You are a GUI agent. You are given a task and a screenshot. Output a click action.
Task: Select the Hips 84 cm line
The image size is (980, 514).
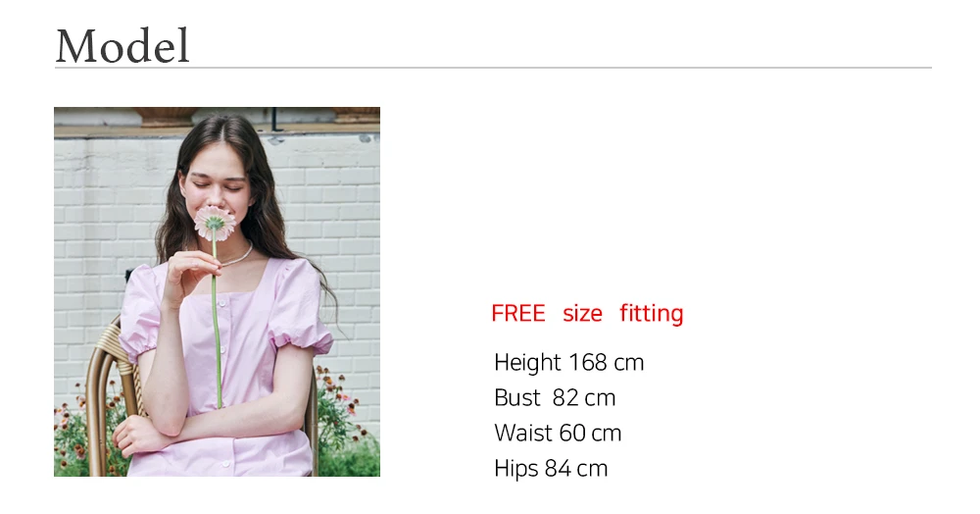(x=551, y=468)
